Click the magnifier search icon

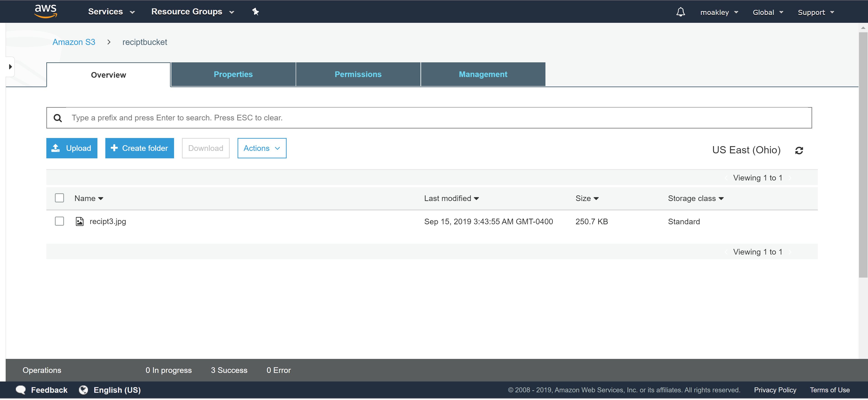[58, 118]
